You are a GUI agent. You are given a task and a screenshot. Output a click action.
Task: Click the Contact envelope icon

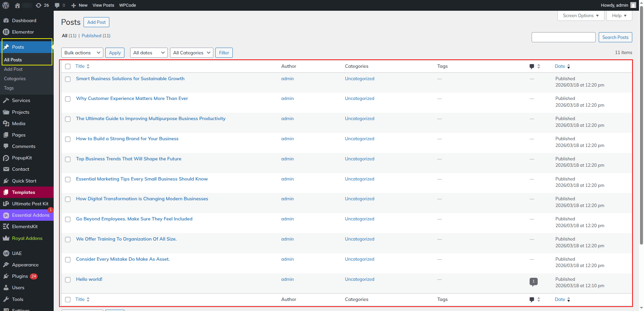tap(6, 169)
